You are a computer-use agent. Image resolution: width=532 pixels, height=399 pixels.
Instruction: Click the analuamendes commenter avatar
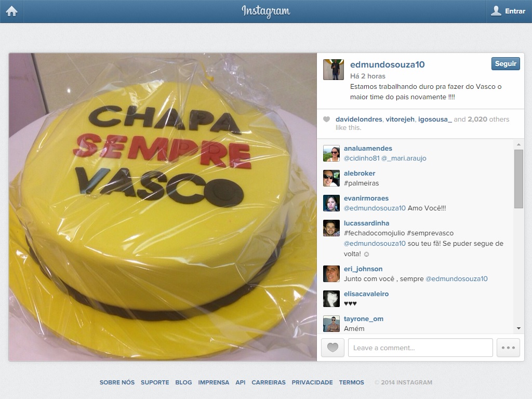click(331, 153)
